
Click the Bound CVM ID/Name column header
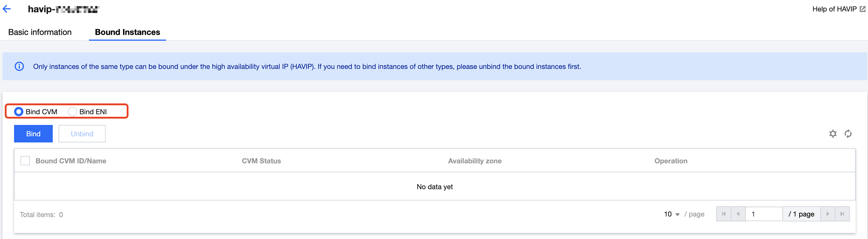71,161
